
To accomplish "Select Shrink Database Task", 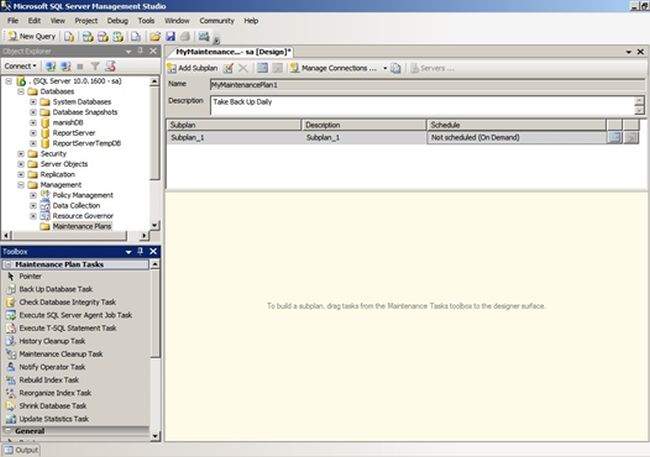I will (x=53, y=406).
